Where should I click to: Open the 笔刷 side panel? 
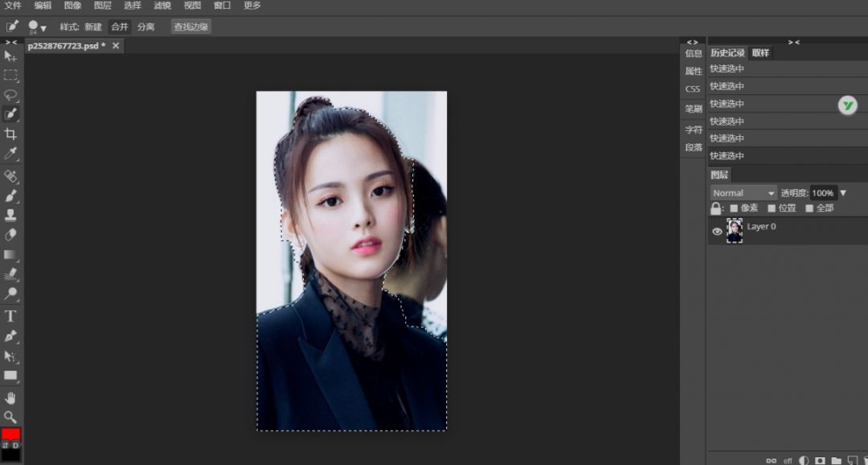click(x=693, y=109)
